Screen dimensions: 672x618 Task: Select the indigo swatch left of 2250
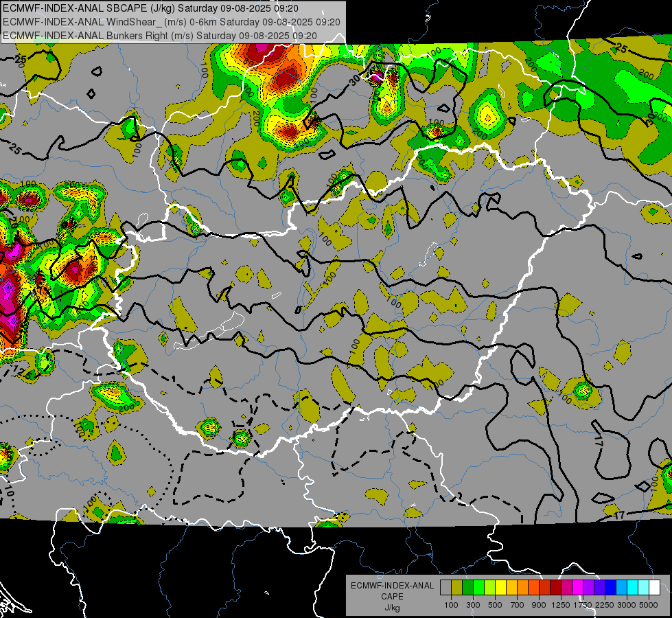(x=599, y=588)
